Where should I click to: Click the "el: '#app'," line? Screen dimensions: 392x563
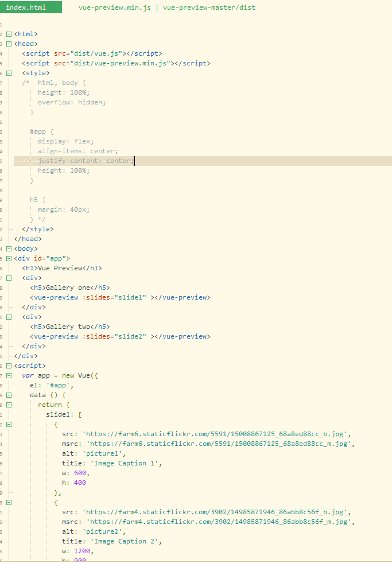click(52, 385)
